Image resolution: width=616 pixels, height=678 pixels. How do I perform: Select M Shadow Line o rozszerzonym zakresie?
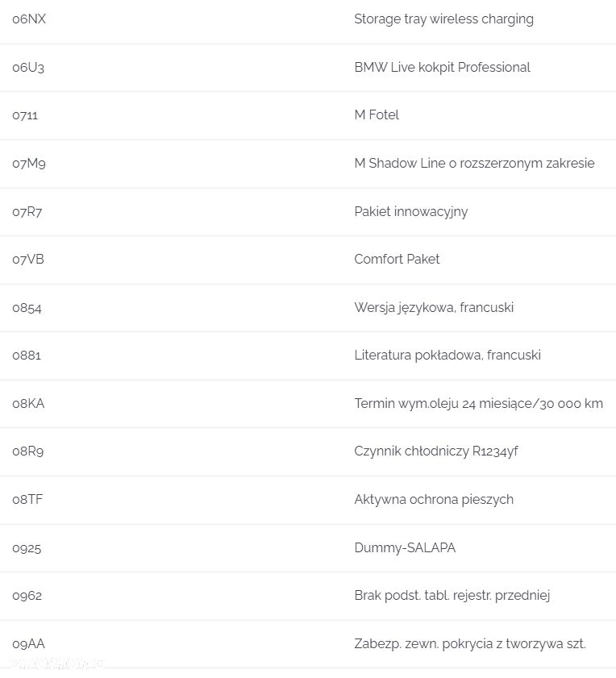[474, 163]
